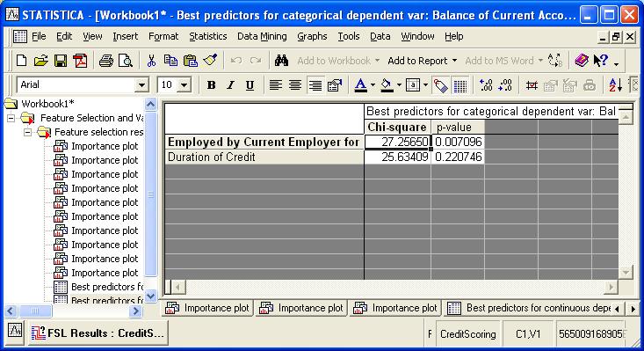644x351 pixels.
Task: Toggle Underline formatting
Action: point(250,85)
